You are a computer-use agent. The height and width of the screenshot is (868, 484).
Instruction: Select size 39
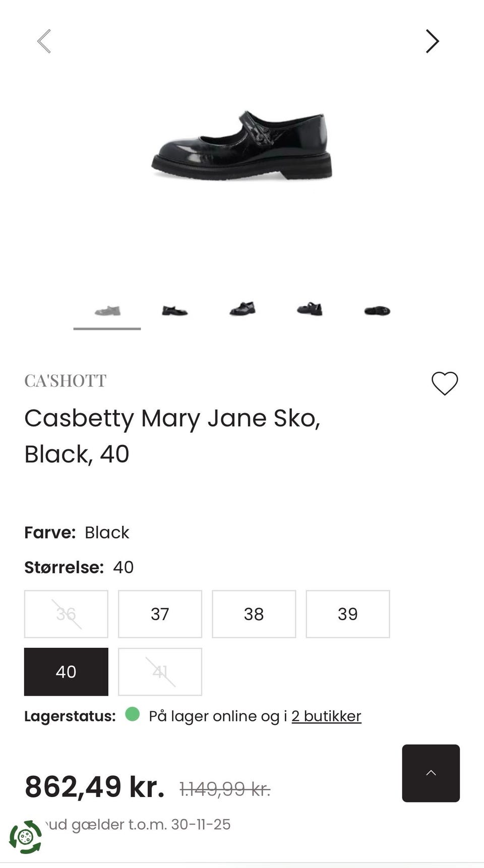347,614
